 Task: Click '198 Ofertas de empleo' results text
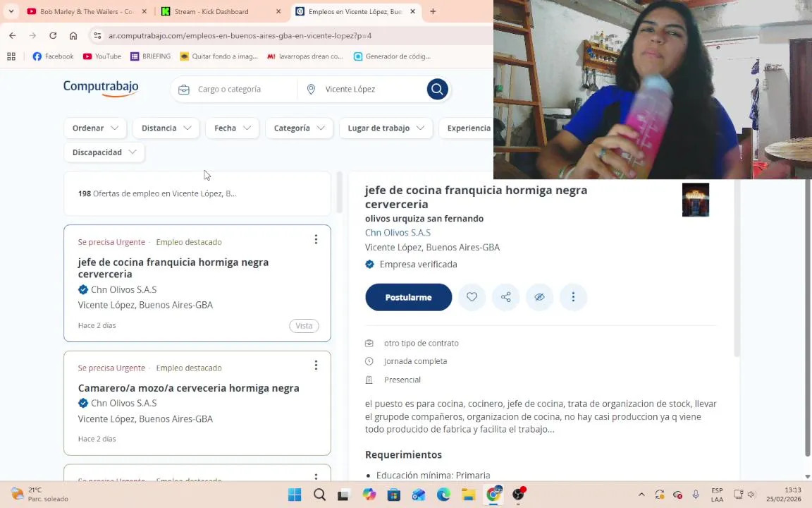point(157,193)
